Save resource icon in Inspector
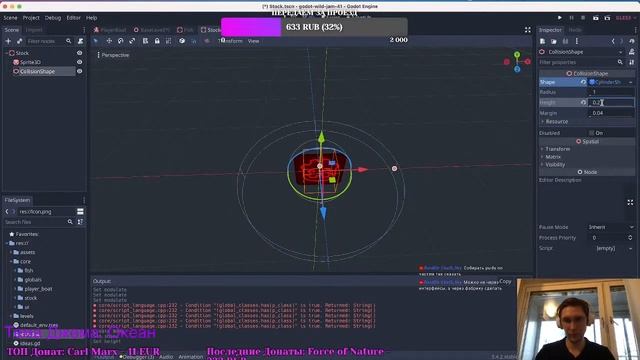This screenshot has width=640, height=360. 565,41
